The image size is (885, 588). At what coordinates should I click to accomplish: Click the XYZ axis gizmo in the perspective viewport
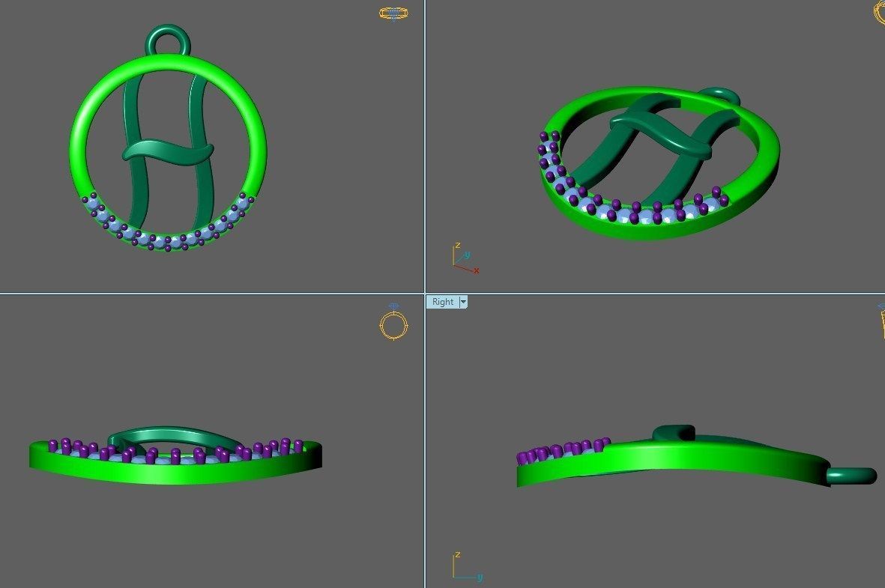pos(465,258)
